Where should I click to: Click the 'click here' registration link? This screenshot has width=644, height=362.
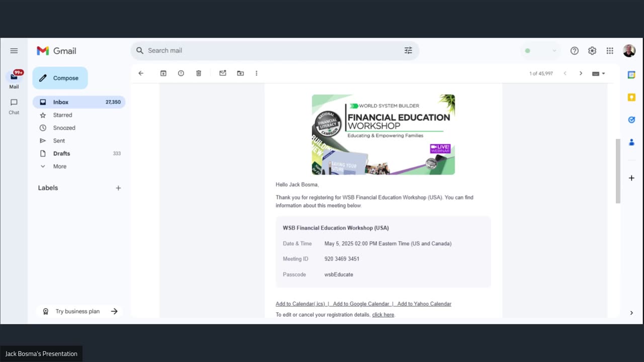(383, 315)
